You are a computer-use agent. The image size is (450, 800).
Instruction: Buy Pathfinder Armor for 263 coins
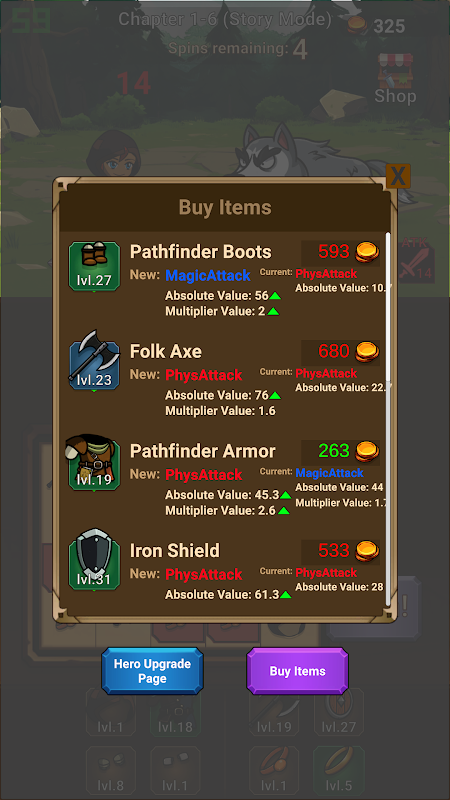click(x=341, y=452)
